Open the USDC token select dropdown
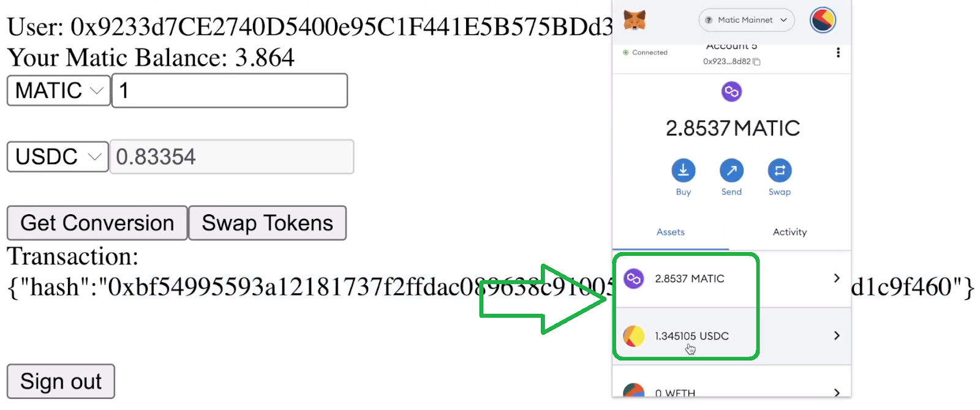Image resolution: width=980 pixels, height=410 pixels. pyautogui.click(x=58, y=157)
